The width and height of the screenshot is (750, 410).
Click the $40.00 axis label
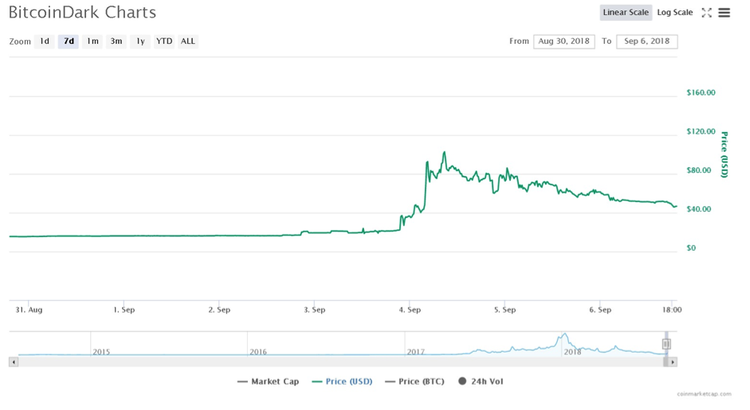[x=699, y=209]
